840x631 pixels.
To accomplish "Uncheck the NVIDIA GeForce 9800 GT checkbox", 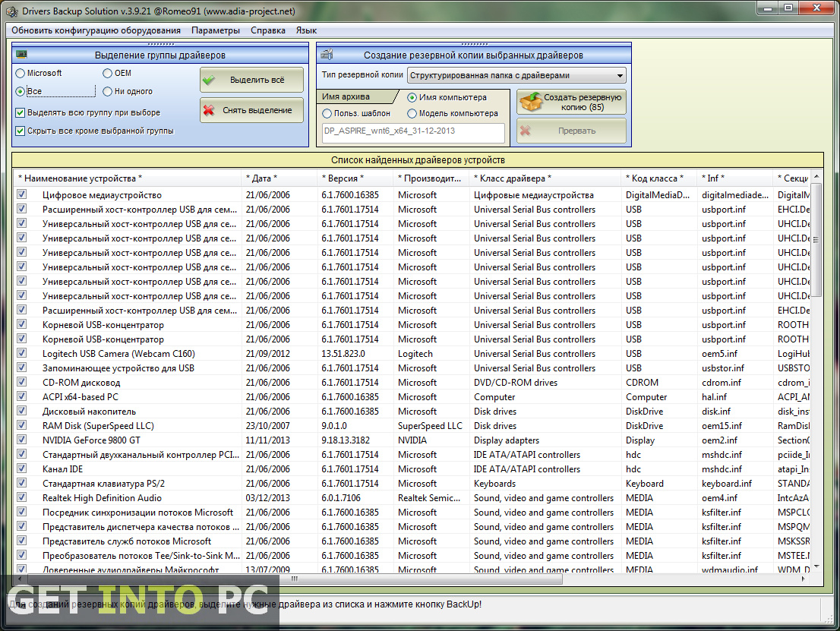I will (x=21, y=439).
